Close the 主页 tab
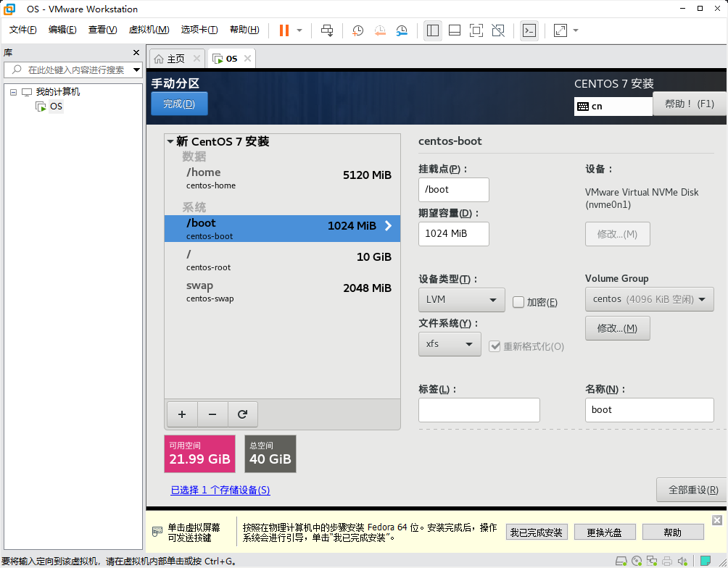 click(x=197, y=59)
